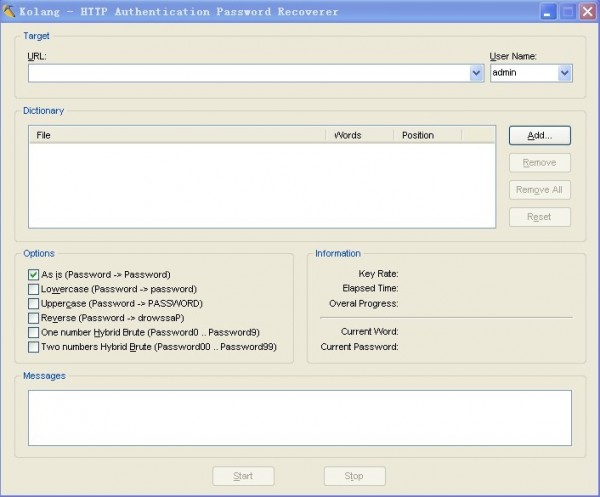Toggle Two numbers Hybrid Brute checkbox
Image resolution: width=600 pixels, height=497 pixels.
[34, 347]
